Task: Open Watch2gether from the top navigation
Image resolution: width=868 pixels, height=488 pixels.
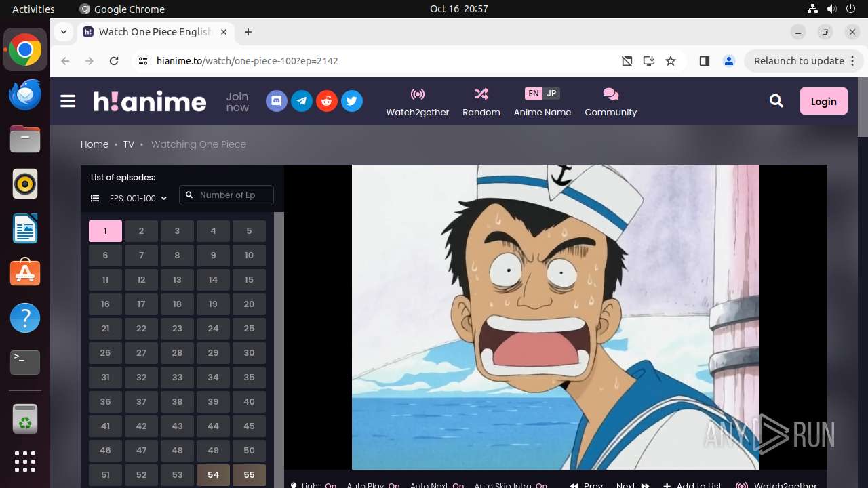Action: coord(418,102)
